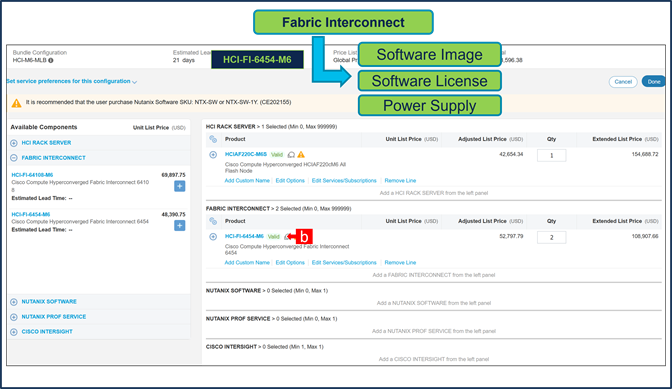Open the HCIAF220C-M6S product link
672x389 pixels.
coord(246,154)
